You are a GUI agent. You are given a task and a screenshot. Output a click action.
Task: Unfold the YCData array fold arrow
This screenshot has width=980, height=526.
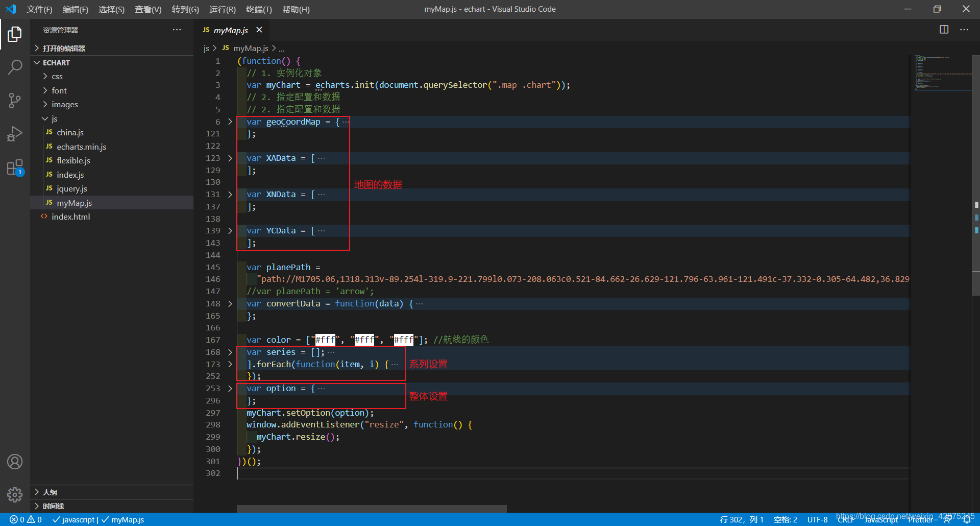click(x=230, y=231)
